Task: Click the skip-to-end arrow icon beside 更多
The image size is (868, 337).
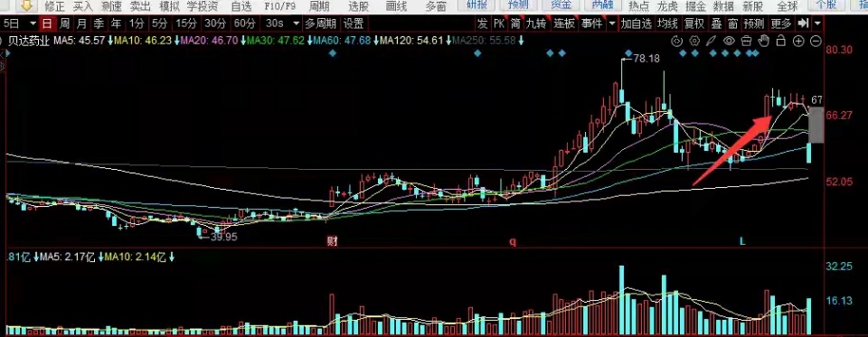Action: tap(803, 23)
